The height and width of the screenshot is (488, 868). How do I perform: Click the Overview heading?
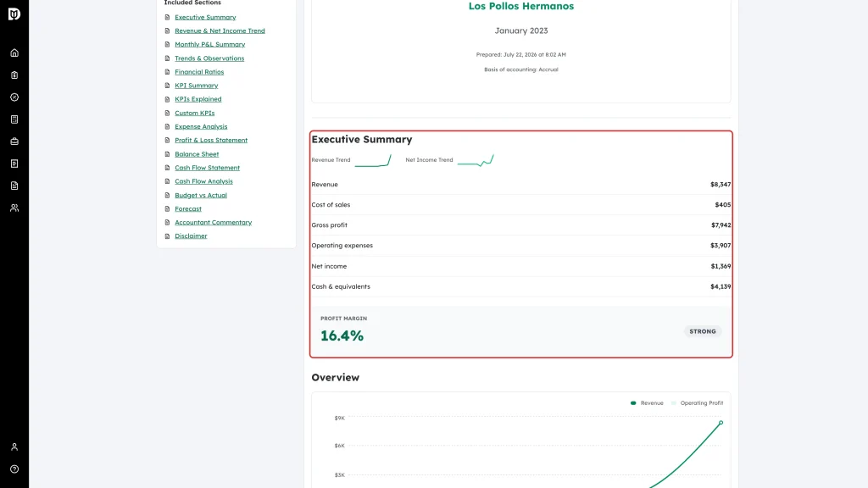pos(335,377)
